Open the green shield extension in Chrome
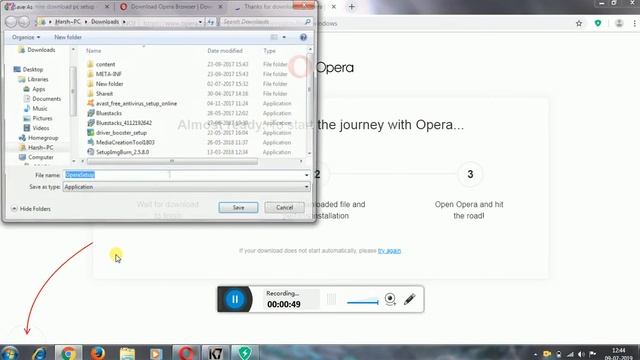 598,23
